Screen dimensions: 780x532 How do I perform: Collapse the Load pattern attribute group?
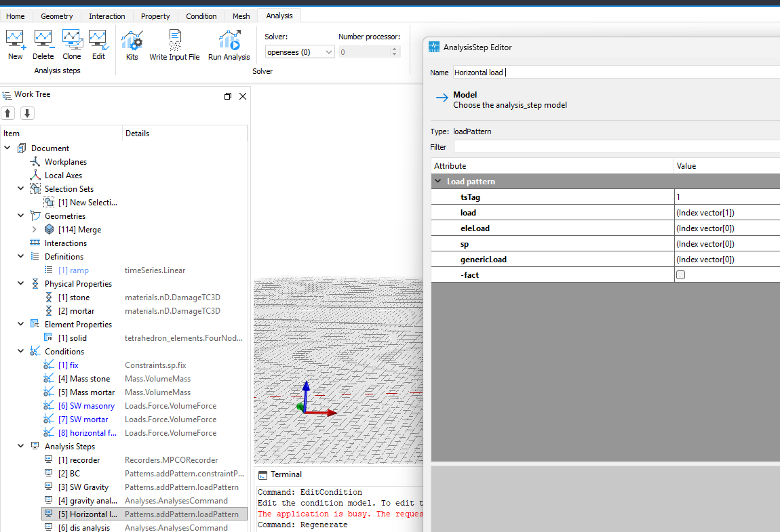point(437,181)
